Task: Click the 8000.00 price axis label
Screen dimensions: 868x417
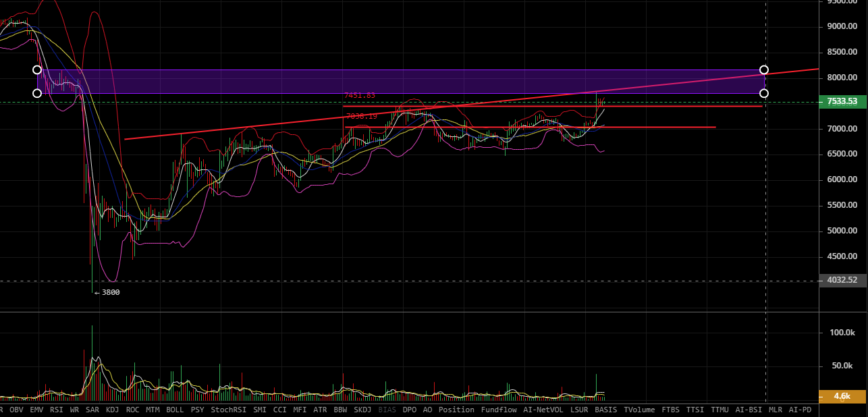Action: coord(842,78)
